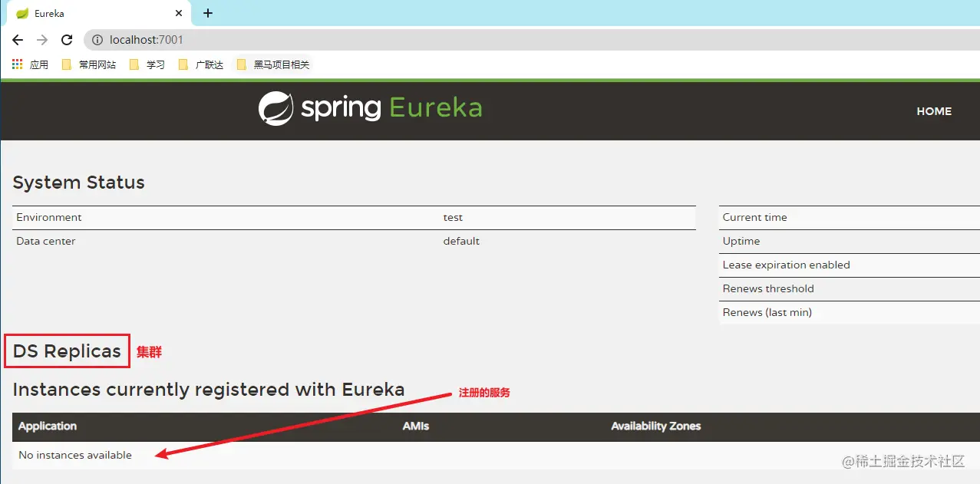Click the Data center row label

[46, 241]
